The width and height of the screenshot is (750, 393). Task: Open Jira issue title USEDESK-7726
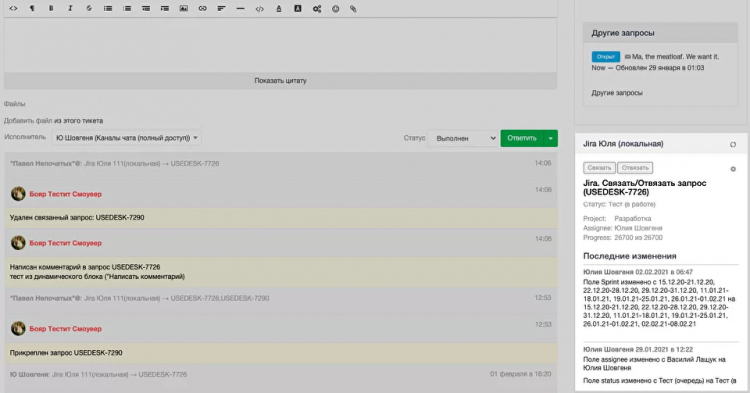pyautogui.click(x=644, y=187)
